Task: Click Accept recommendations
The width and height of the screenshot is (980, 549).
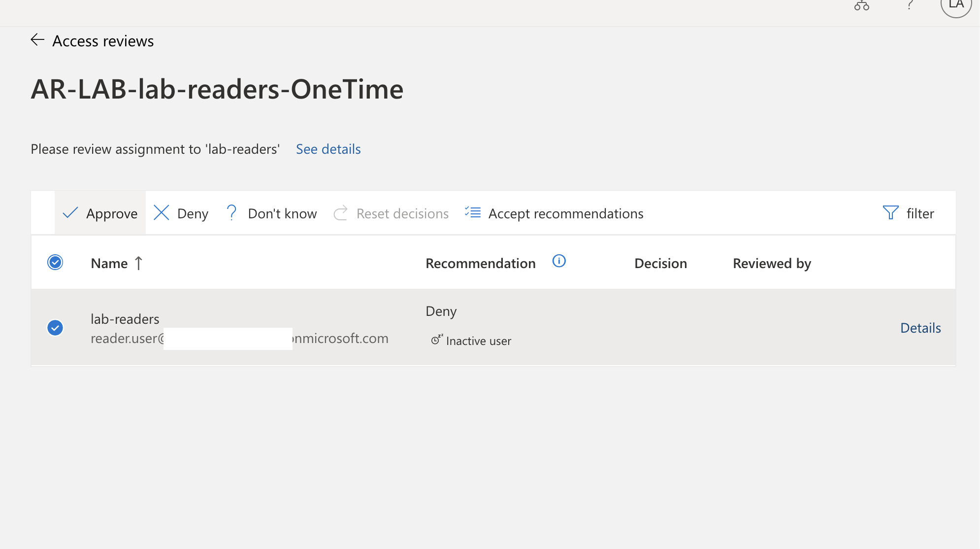Action: tap(554, 213)
